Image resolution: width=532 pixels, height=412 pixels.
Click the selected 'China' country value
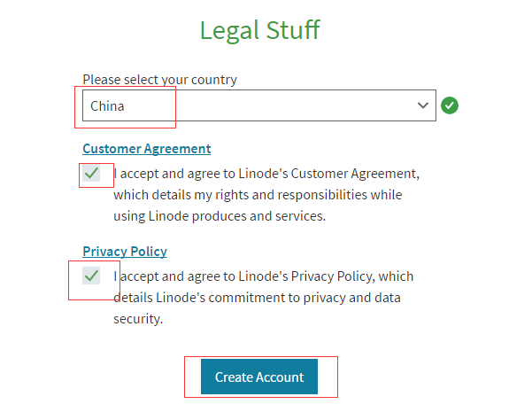(108, 106)
